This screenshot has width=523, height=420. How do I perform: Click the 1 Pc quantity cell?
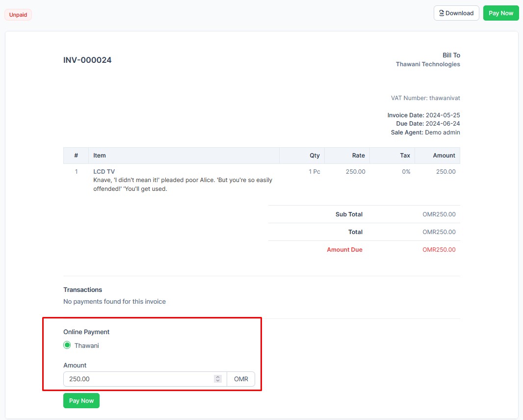[x=314, y=171]
